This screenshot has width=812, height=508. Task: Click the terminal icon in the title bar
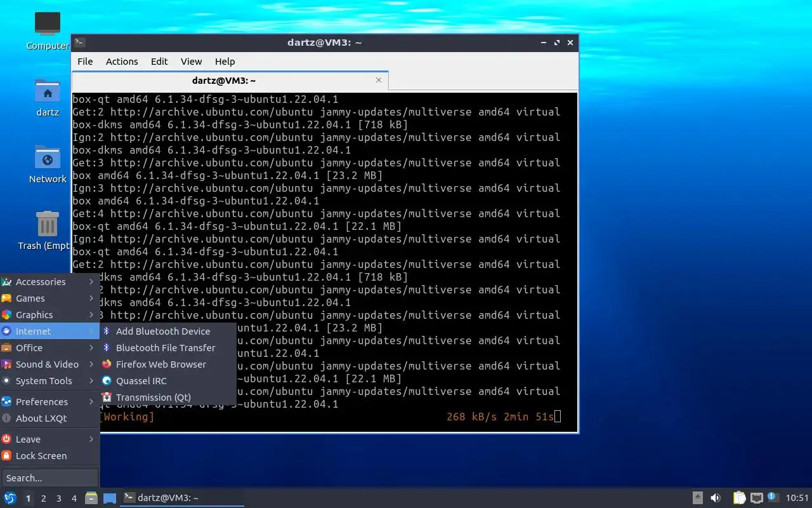coord(80,43)
